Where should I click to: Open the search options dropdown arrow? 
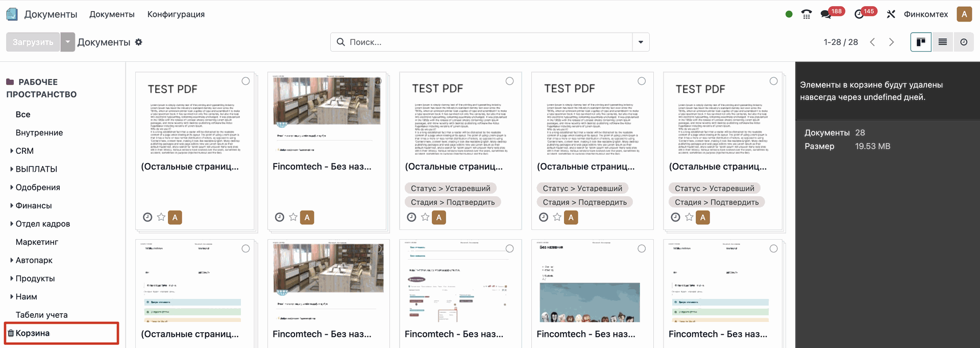(641, 42)
